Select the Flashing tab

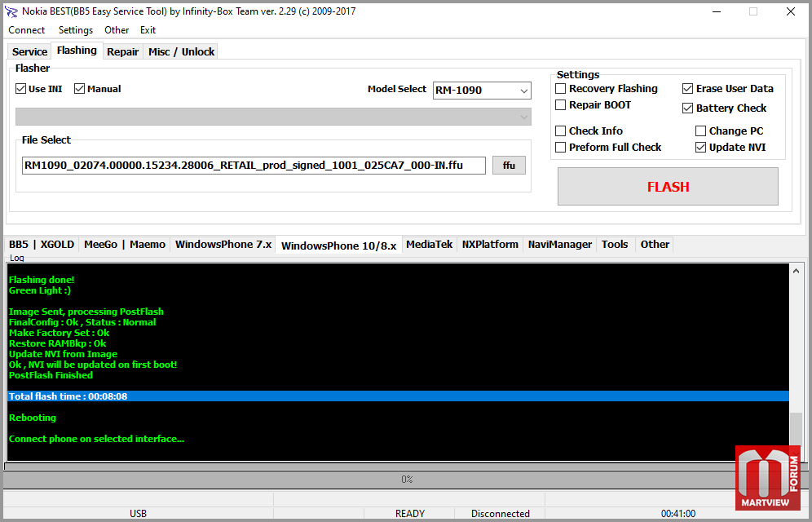click(x=77, y=51)
